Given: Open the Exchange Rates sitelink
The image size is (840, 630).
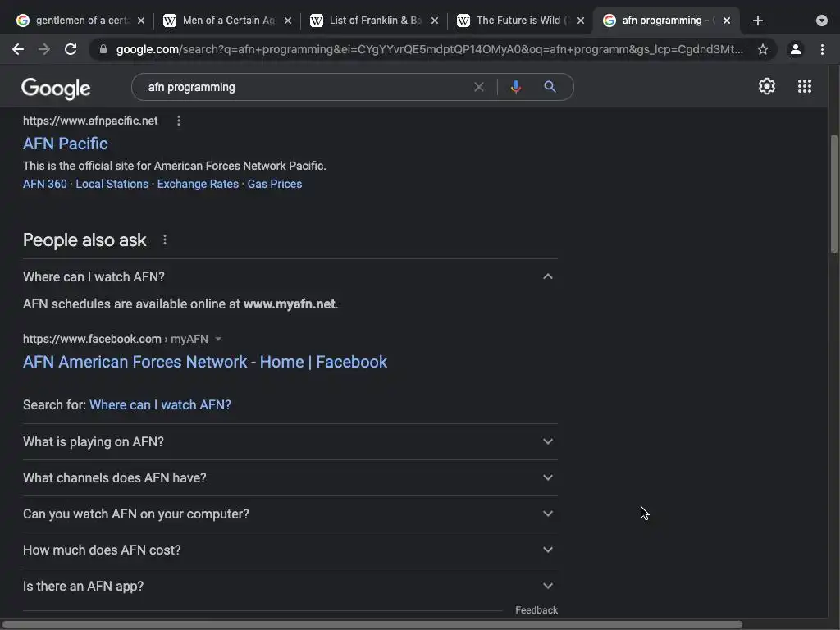Looking at the screenshot, I should 198,184.
